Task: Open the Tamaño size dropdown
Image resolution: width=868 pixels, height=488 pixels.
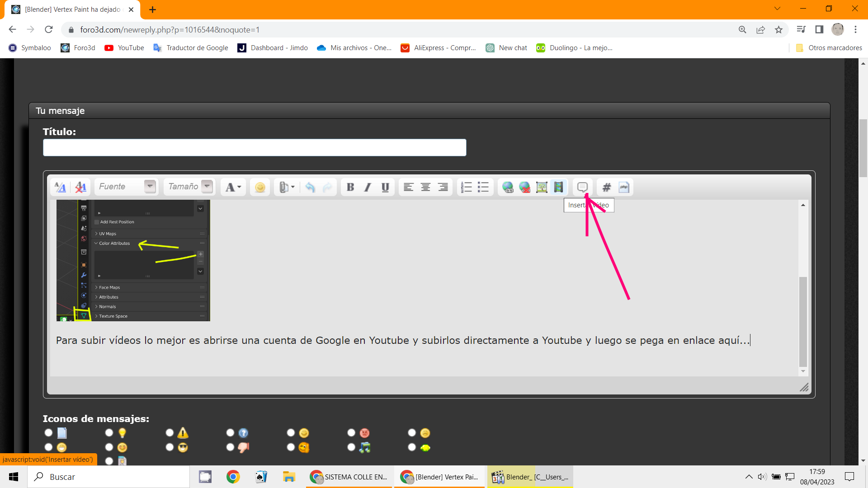Action: click(207, 186)
